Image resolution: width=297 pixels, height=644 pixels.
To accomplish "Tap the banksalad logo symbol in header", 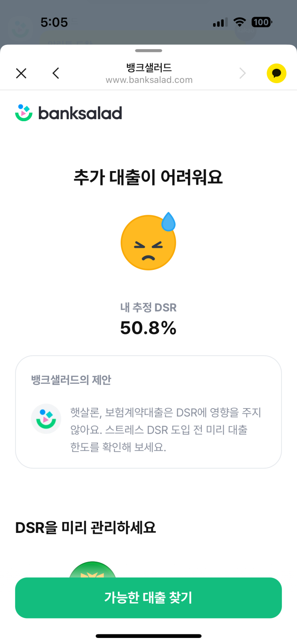I will 24,113.
